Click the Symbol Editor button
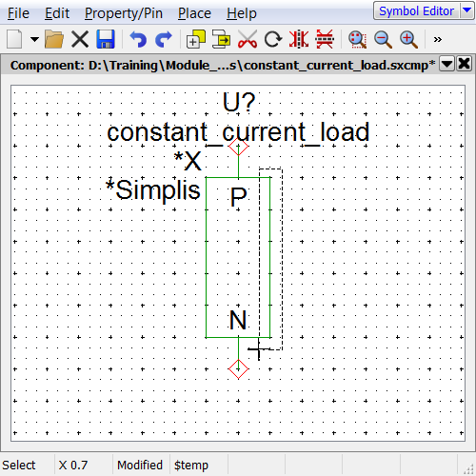This screenshot has height=476, width=476. pos(416,10)
